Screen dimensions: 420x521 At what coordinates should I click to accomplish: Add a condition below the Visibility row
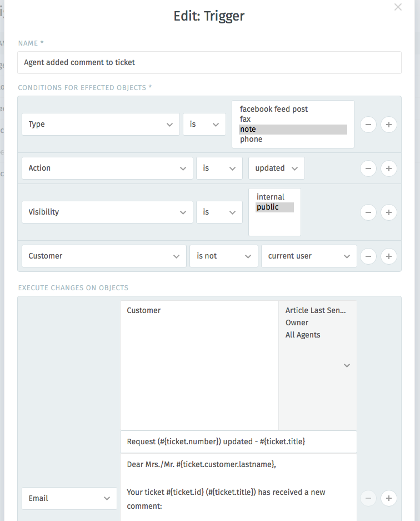click(x=388, y=212)
